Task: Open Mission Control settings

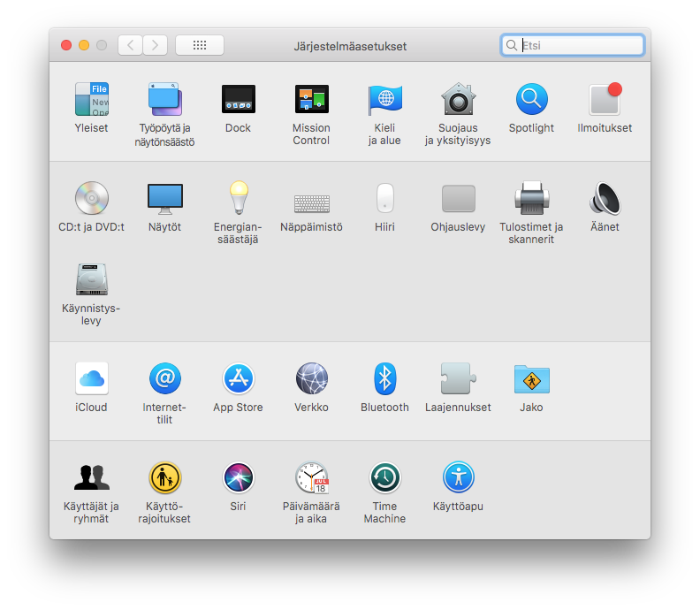Action: tap(311, 100)
